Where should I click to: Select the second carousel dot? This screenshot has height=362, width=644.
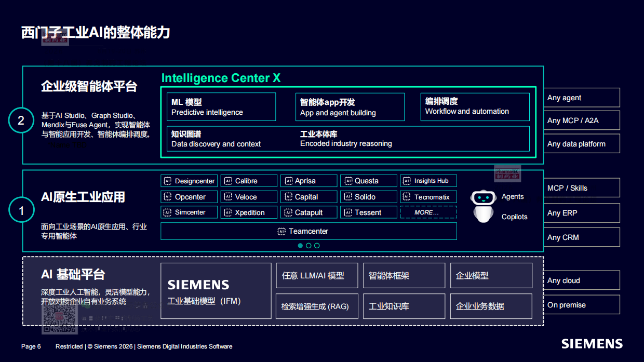(x=308, y=246)
